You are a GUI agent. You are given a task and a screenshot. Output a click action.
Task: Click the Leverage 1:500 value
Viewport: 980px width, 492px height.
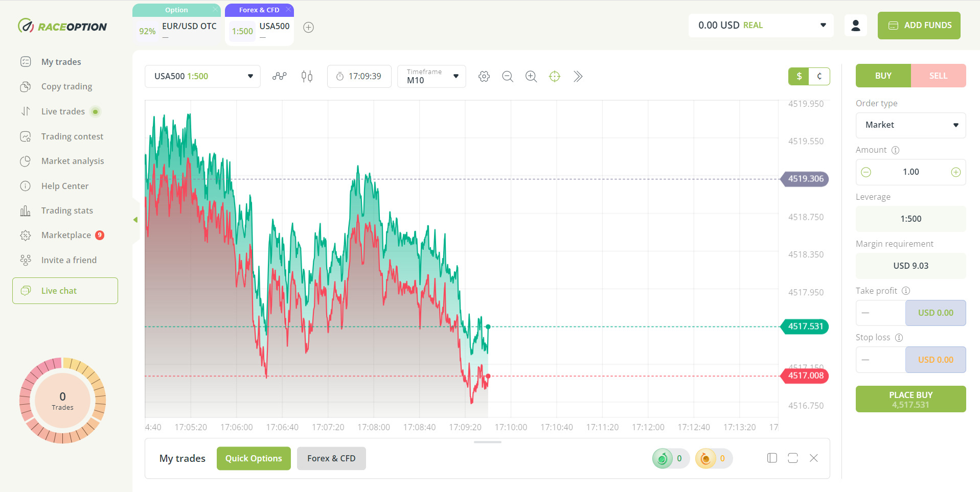coord(911,219)
